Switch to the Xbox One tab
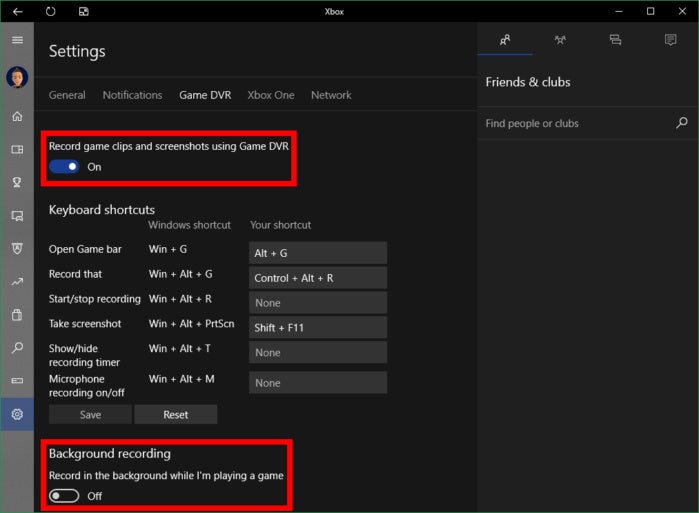699x513 pixels. coord(271,95)
